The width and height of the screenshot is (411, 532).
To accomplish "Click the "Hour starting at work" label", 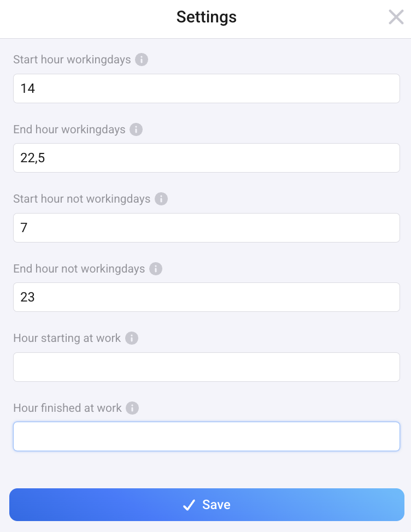I will coord(67,338).
